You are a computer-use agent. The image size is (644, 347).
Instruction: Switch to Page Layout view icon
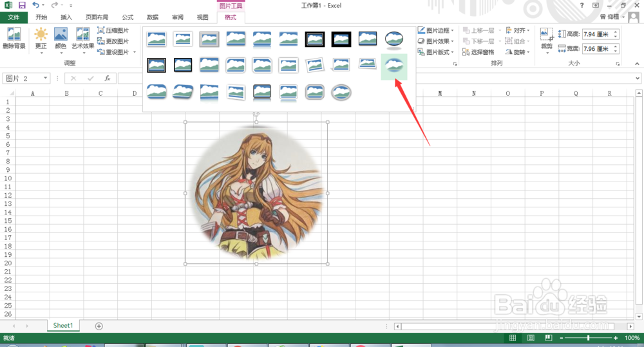[531, 338]
